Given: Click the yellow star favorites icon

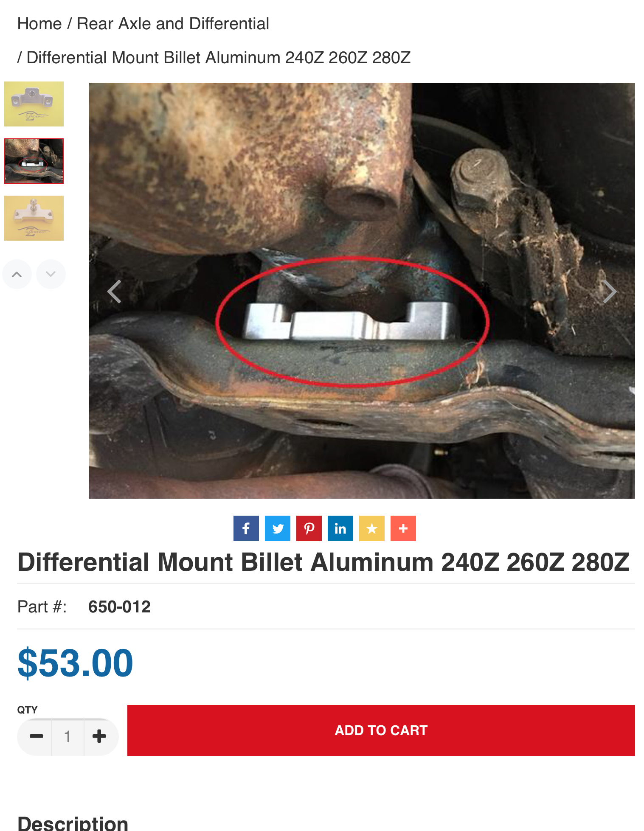Looking at the screenshot, I should [372, 528].
